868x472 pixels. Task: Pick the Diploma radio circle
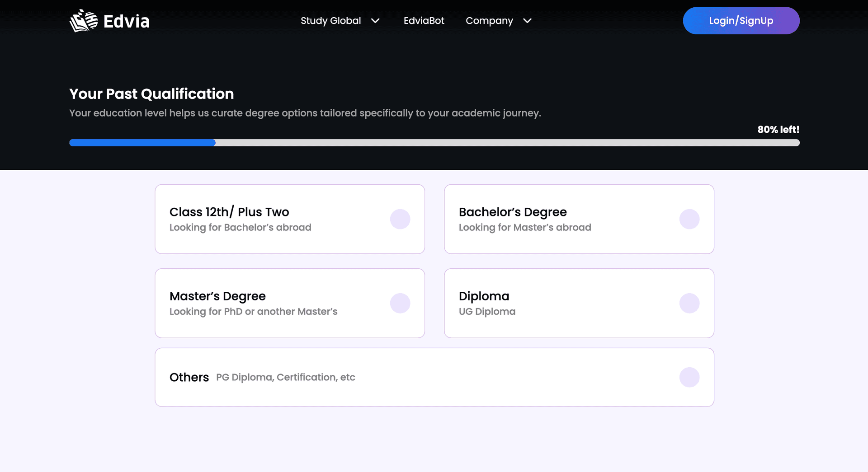point(689,303)
